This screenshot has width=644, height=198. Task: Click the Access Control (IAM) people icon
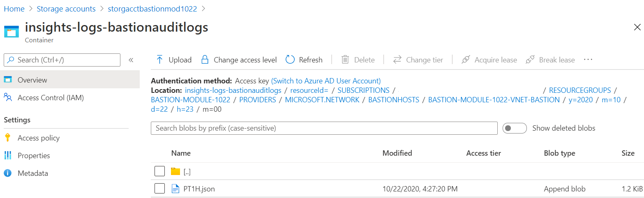[x=8, y=97]
